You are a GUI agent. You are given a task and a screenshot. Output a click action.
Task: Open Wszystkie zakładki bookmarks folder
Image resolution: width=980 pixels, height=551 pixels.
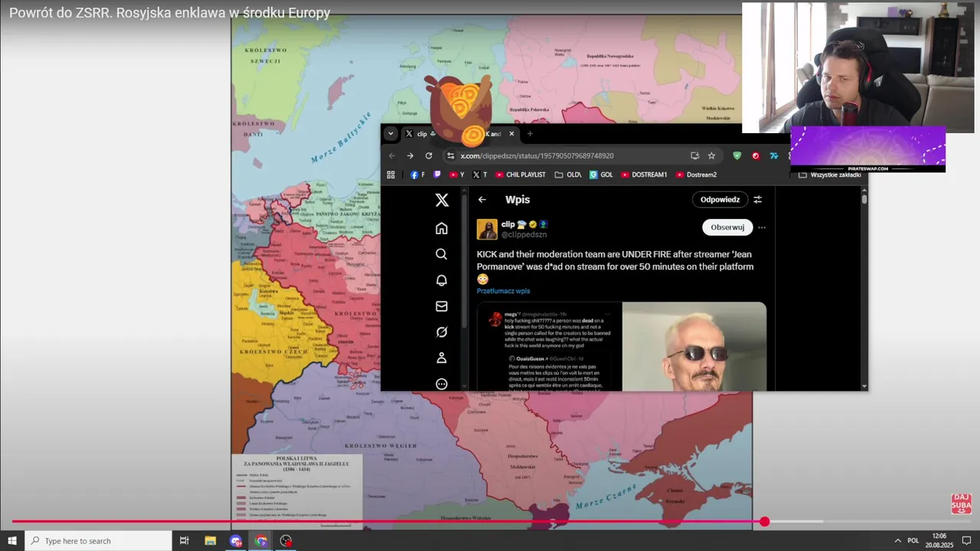tap(830, 174)
